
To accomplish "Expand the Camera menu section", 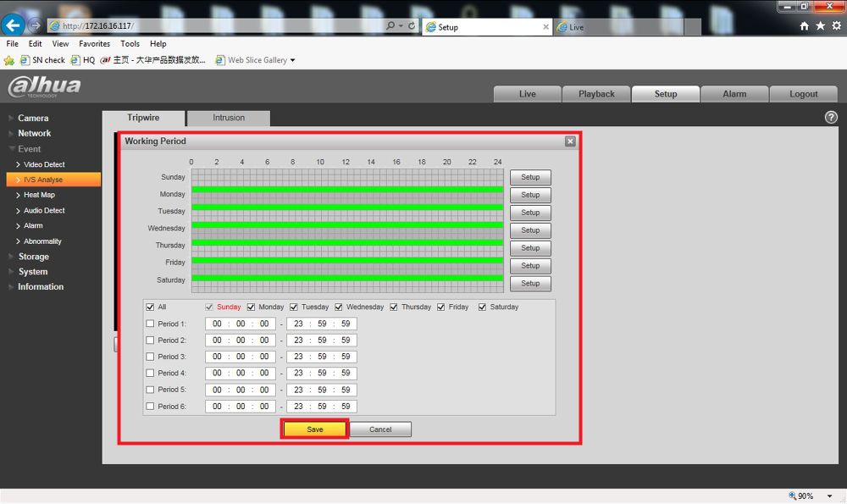I will coord(33,118).
